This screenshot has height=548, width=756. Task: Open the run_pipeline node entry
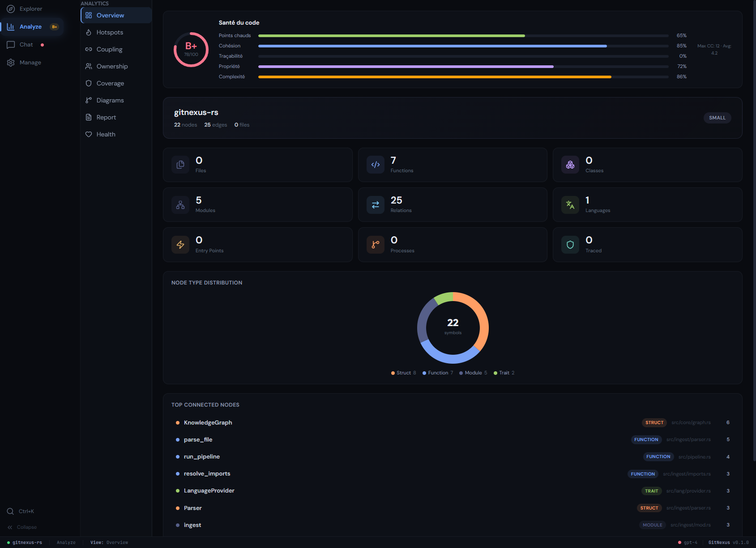pyautogui.click(x=453, y=457)
